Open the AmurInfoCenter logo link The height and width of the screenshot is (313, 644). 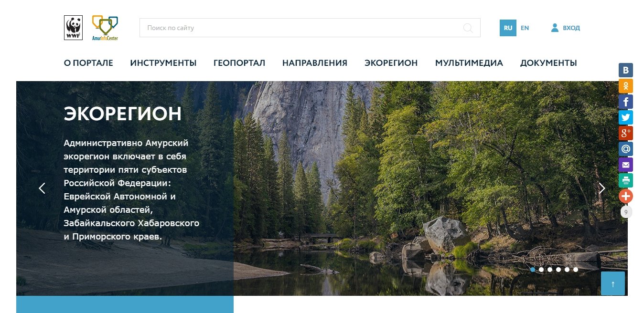(x=105, y=28)
